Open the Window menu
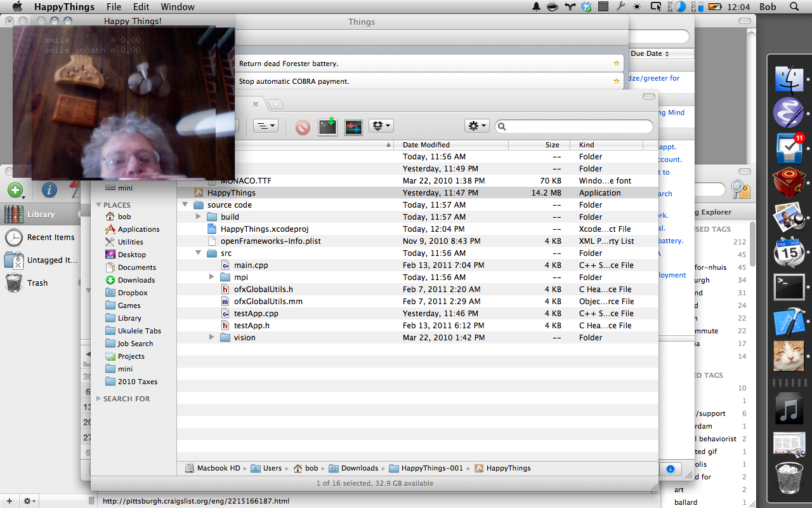 177,7
